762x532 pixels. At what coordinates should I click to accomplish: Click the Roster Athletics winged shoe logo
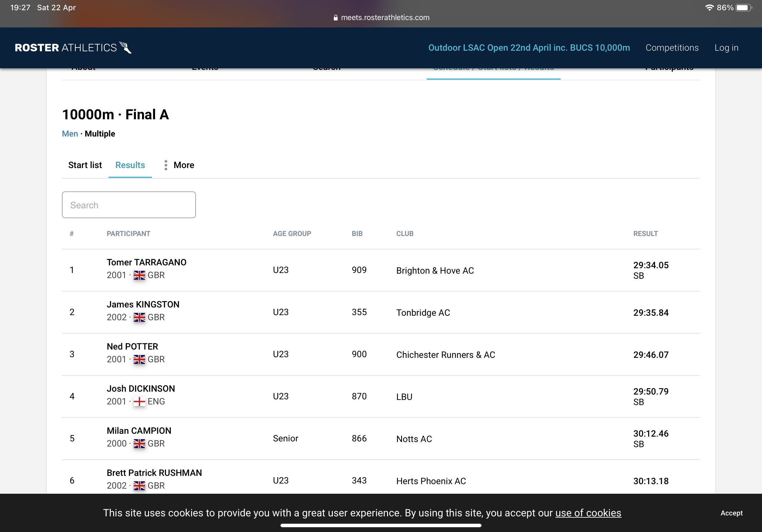[125, 48]
